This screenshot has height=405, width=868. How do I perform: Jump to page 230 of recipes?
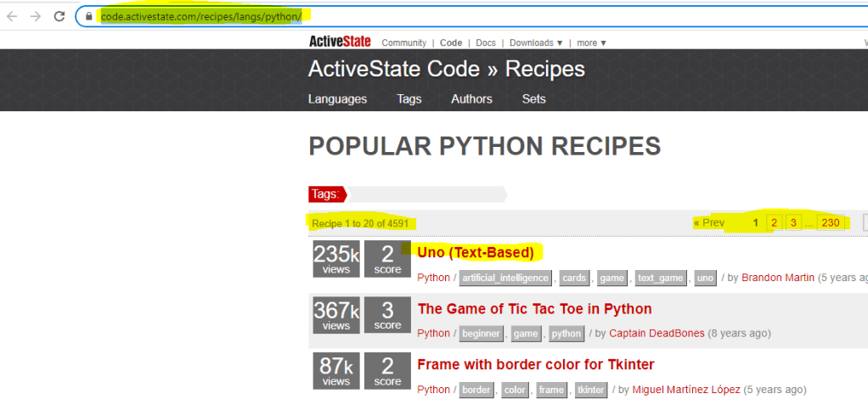830,223
